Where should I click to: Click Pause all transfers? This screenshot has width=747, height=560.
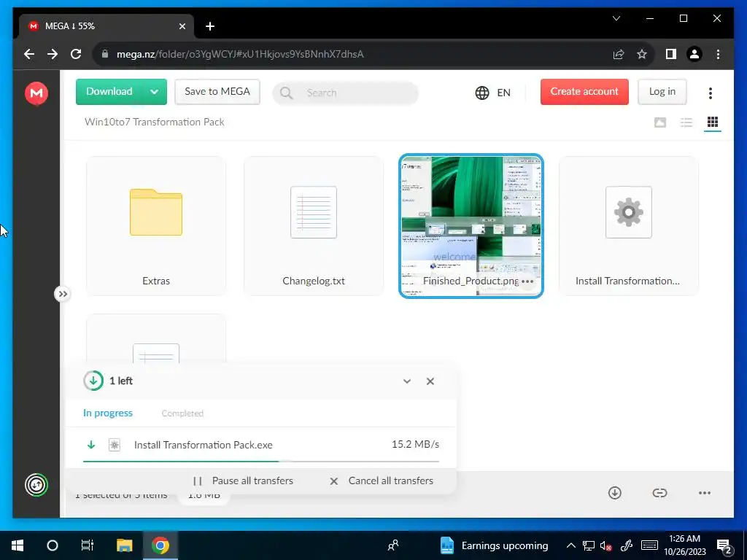tap(244, 481)
